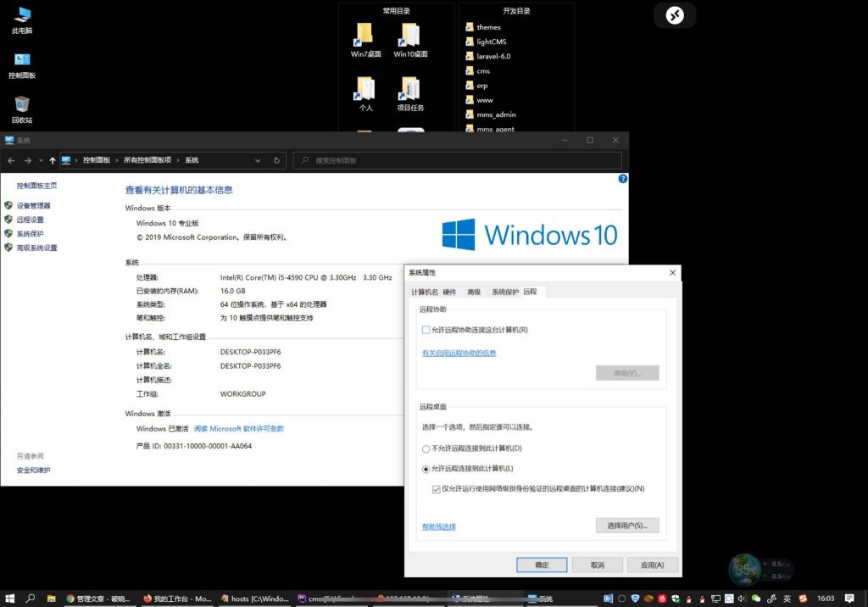This screenshot has width=868, height=607.
Task: Open 远程设置 in the sidebar
Action: (x=30, y=220)
